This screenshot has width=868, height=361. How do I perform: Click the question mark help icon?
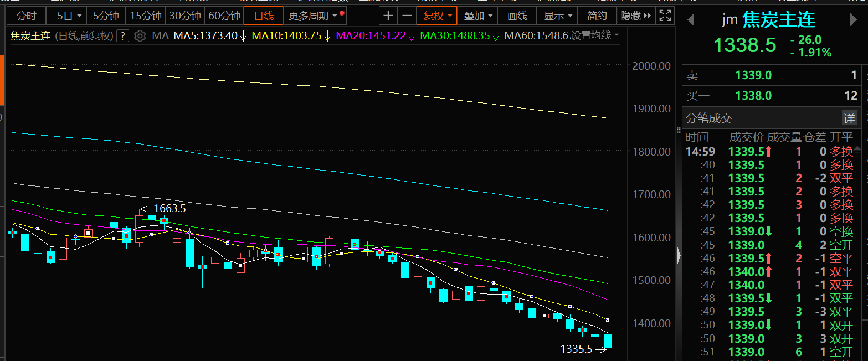pyautogui.click(x=123, y=37)
